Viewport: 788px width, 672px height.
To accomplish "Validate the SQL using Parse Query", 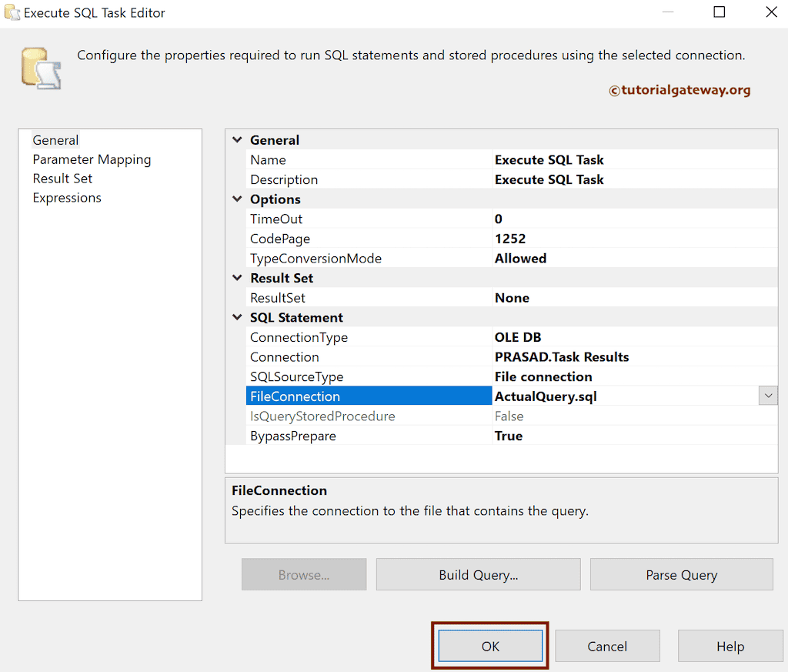I will (x=681, y=574).
